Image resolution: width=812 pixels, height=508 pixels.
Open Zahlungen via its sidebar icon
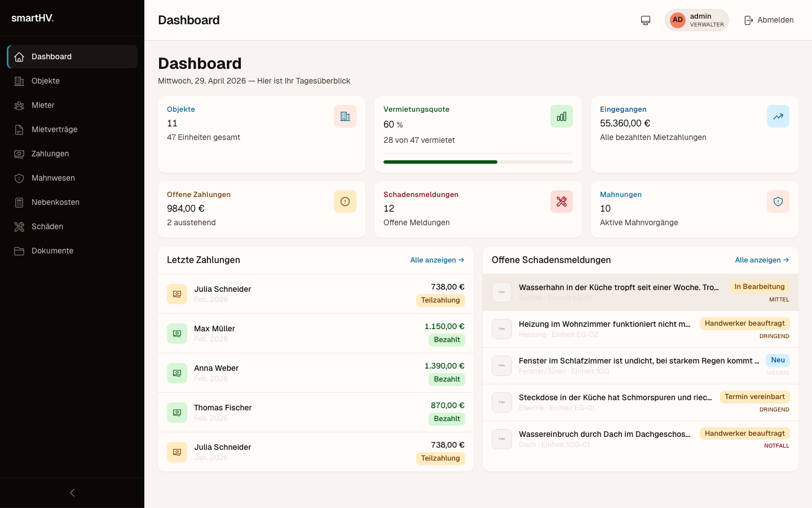(x=19, y=154)
